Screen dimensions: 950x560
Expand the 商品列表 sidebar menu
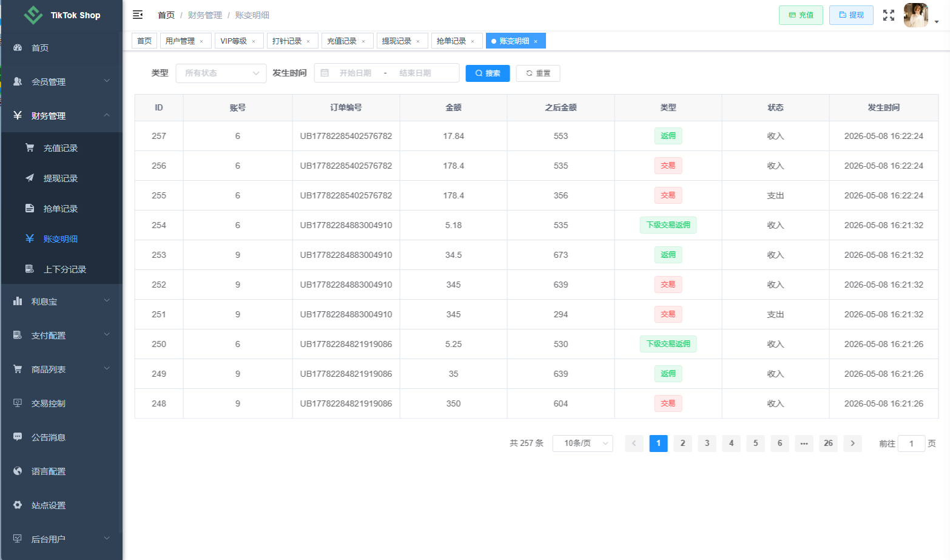click(x=62, y=369)
